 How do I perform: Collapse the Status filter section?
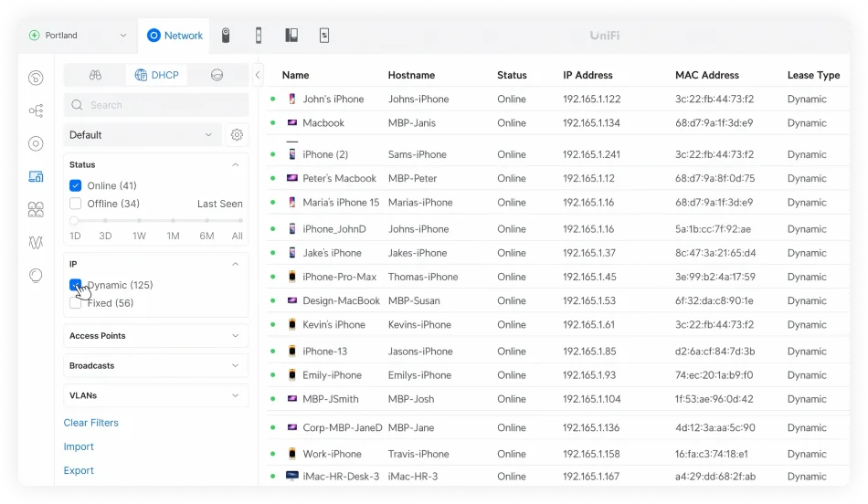(235, 165)
